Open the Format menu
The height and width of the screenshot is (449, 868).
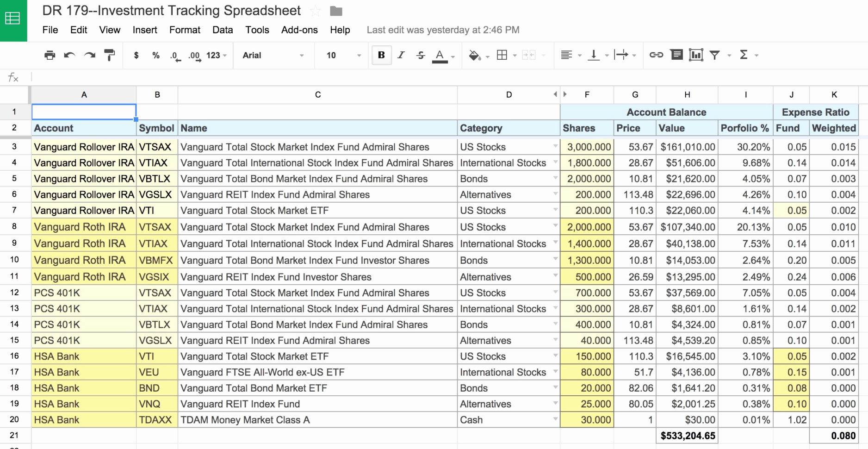[x=185, y=30]
